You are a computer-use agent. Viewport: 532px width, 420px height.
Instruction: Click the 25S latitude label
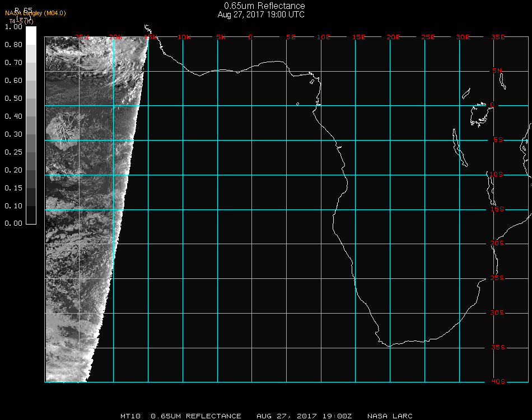tap(497, 278)
